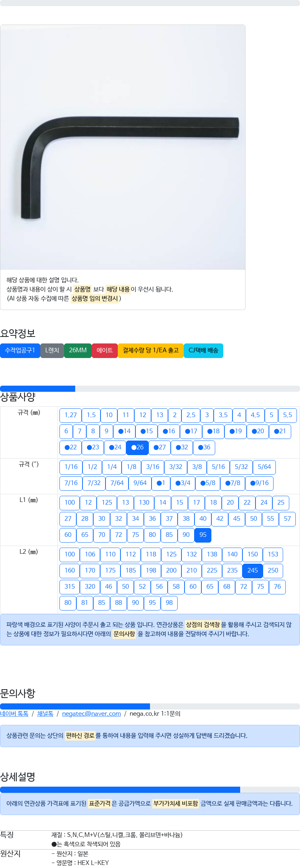Viewport: 300px width, 868px height.
Task: Click the CJ택배 배송 tag
Action: tap(203, 350)
